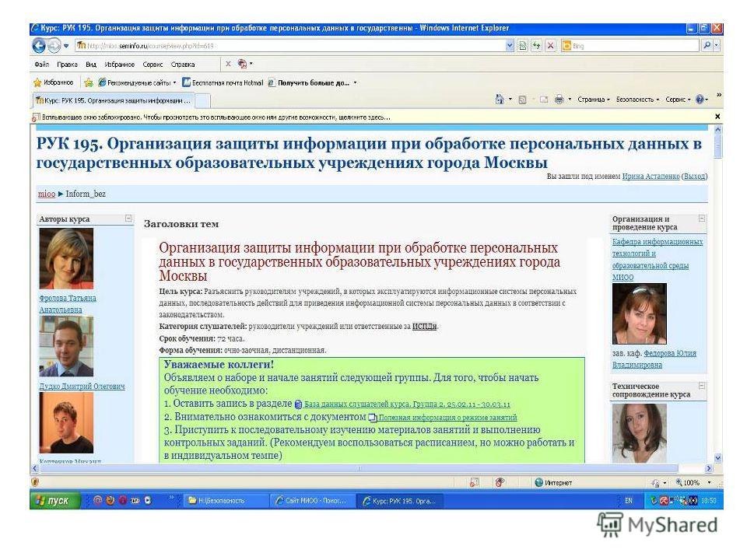The width and height of the screenshot is (747, 560).
Task: Select the Курс: РУК 195 browser tab
Action: click(114, 100)
